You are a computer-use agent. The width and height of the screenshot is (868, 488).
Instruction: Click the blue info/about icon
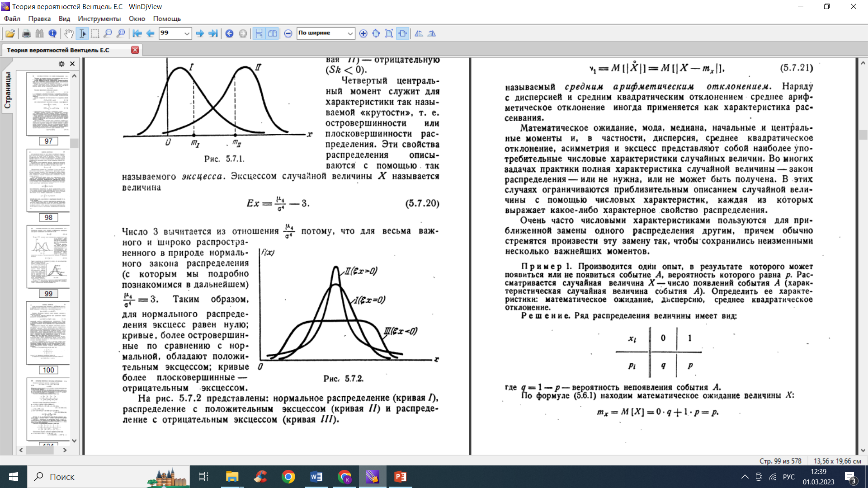(52, 33)
